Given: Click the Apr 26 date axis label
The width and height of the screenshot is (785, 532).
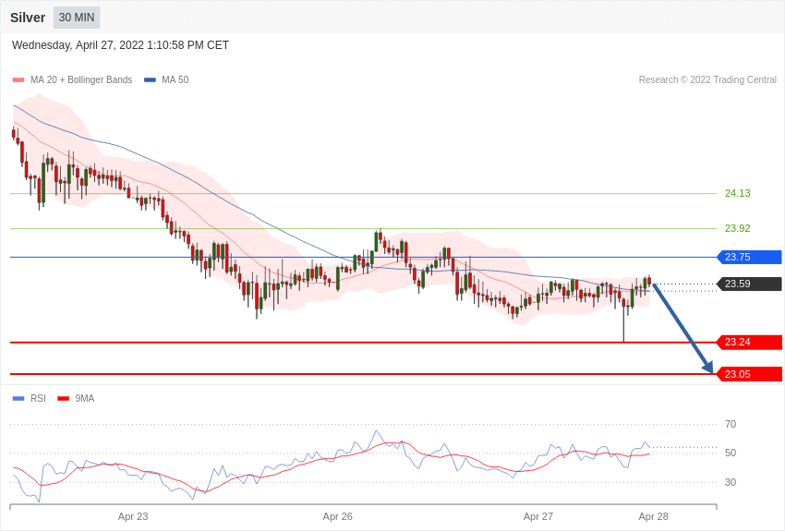Looking at the screenshot, I should [x=337, y=516].
